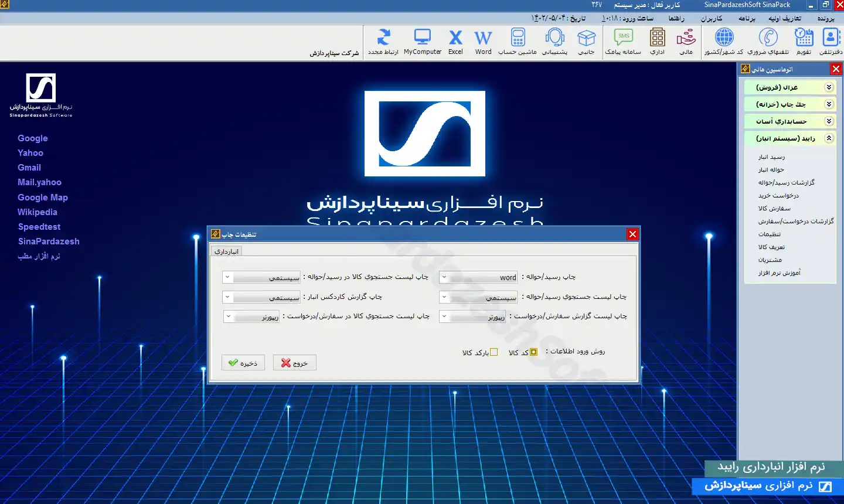
Task: Click the خروج (exit) button in dialog
Action: coord(295,363)
